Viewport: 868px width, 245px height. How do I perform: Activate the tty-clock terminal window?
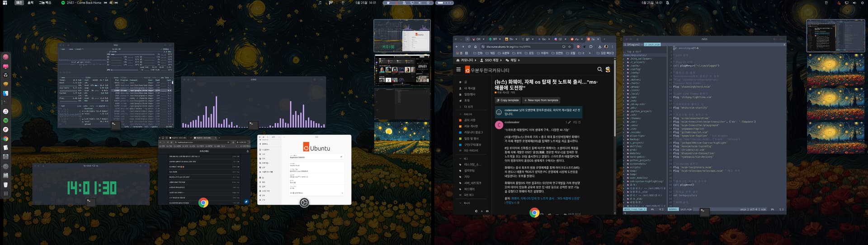(91, 184)
